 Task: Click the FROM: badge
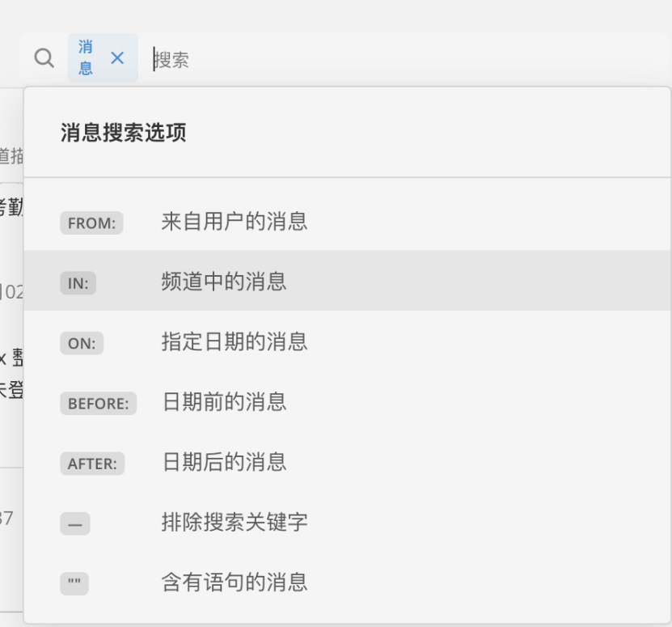click(x=91, y=223)
